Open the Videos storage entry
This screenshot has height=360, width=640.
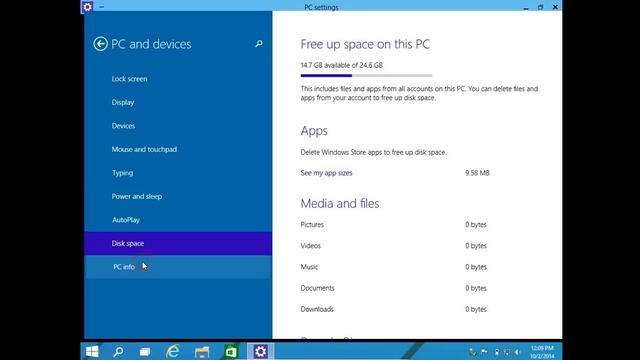pos(311,246)
